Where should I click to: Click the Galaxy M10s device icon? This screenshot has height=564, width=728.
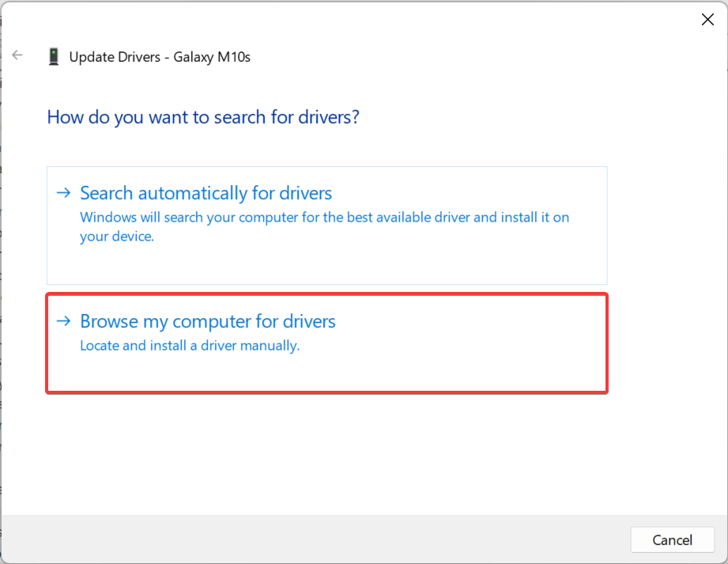click(x=54, y=56)
